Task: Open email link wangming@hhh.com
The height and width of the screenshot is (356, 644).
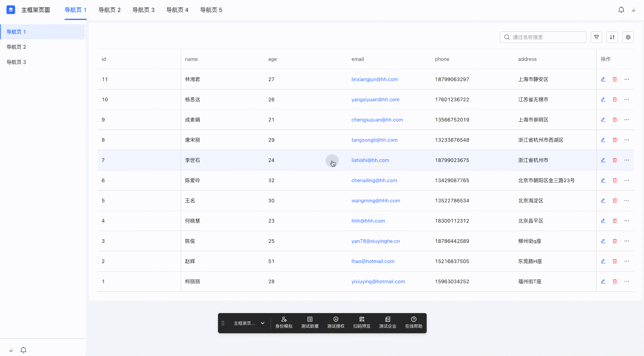Action: [376, 201]
